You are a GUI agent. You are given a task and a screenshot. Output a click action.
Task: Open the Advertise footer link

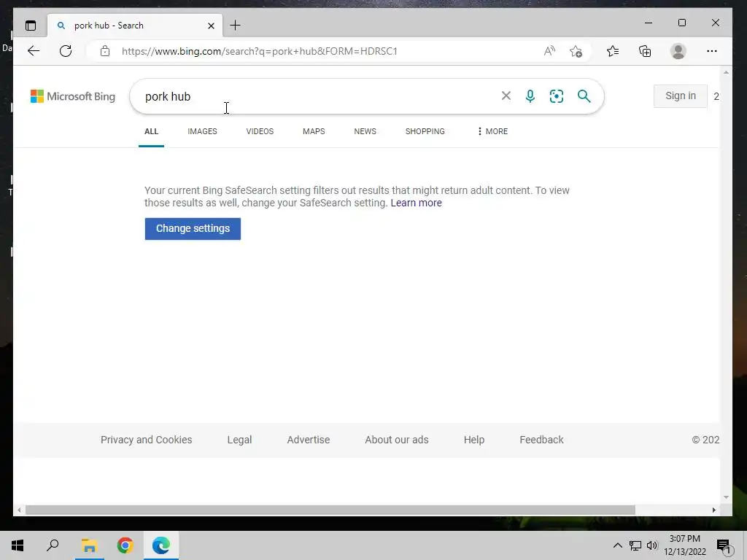click(309, 440)
